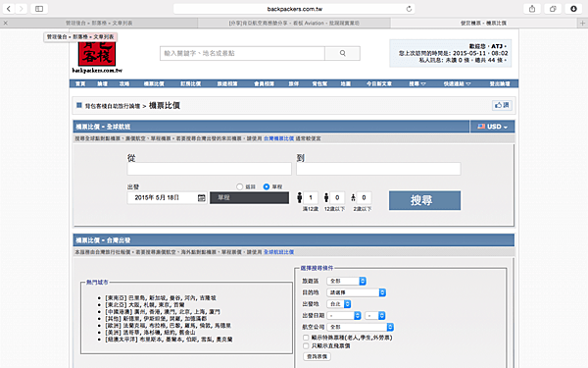Open the first 出發日期 dropdown

(x=344, y=315)
